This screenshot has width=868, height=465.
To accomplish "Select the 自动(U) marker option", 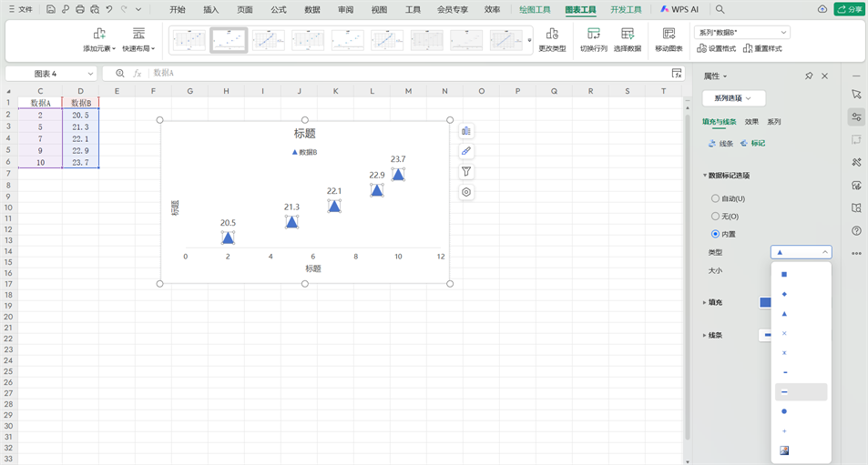I will [716, 198].
